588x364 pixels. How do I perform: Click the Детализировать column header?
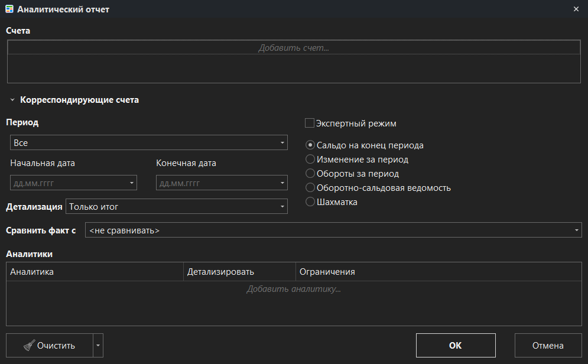239,271
